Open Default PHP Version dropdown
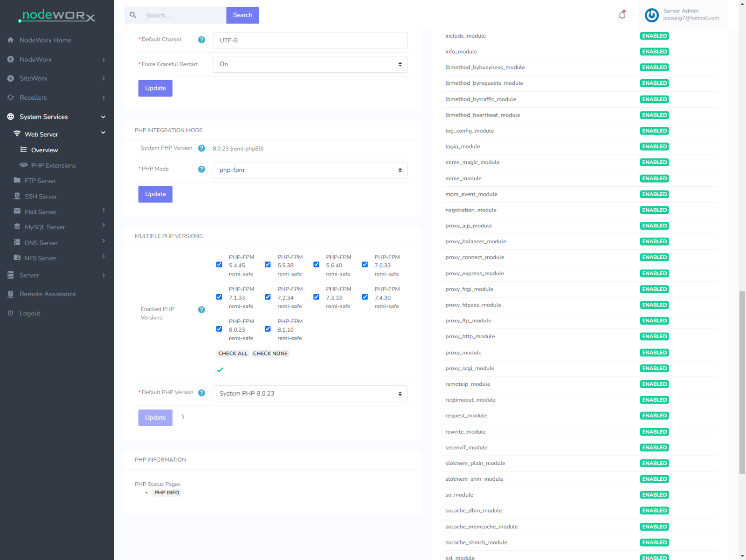The image size is (746, 560). tap(310, 394)
